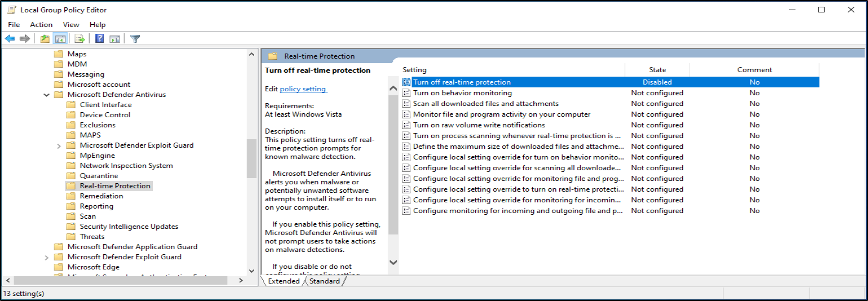Click the Exclusions folder icon
The height and width of the screenshot is (301, 868).
click(71, 125)
